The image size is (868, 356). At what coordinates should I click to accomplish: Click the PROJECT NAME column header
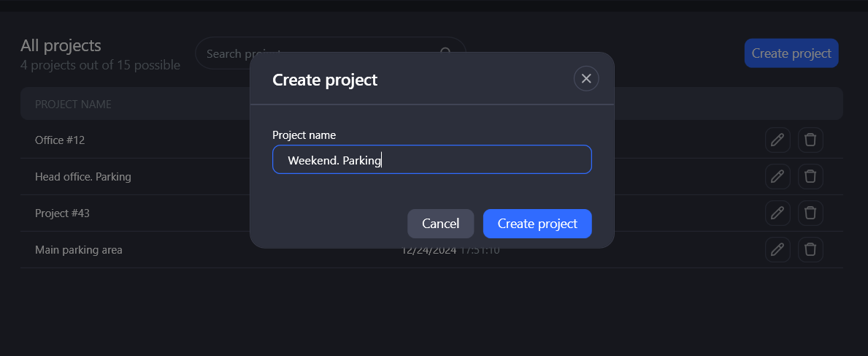pos(73,105)
